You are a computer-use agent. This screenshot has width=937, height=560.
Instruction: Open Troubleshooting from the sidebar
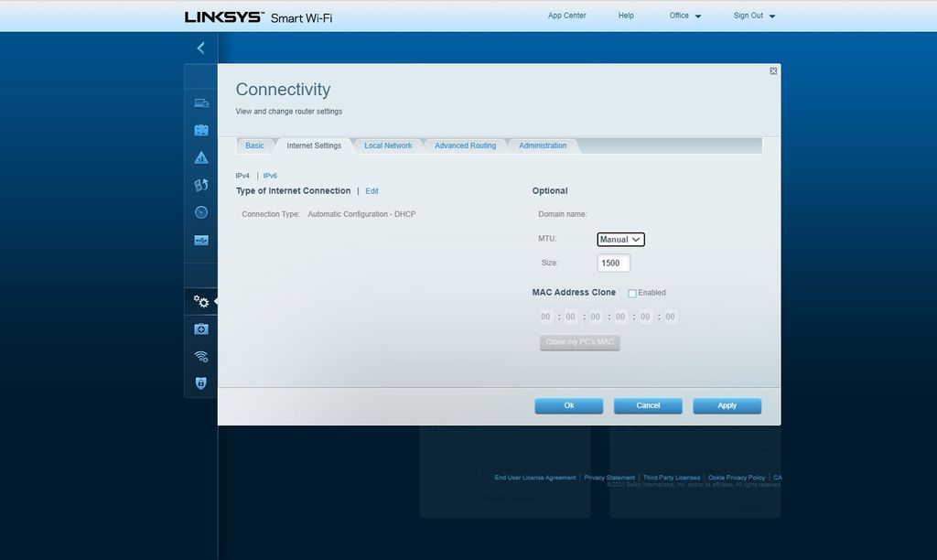tap(200, 328)
